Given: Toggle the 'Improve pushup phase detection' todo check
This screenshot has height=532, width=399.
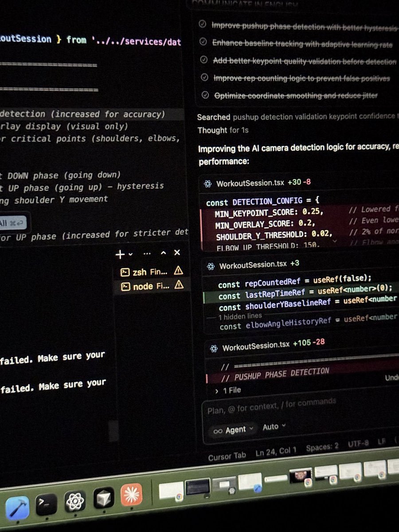Looking at the screenshot, I should click(203, 25).
